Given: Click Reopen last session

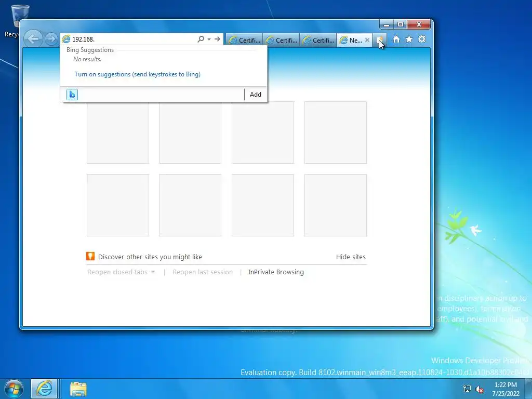Looking at the screenshot, I should (203, 272).
